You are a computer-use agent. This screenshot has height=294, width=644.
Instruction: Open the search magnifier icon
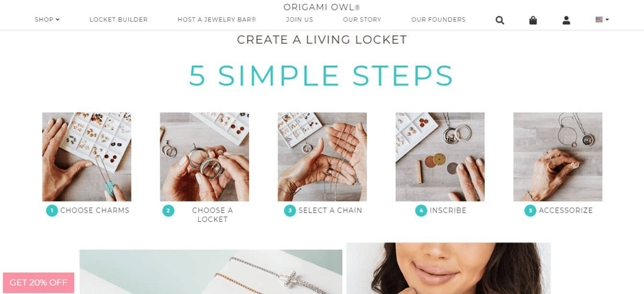click(499, 20)
